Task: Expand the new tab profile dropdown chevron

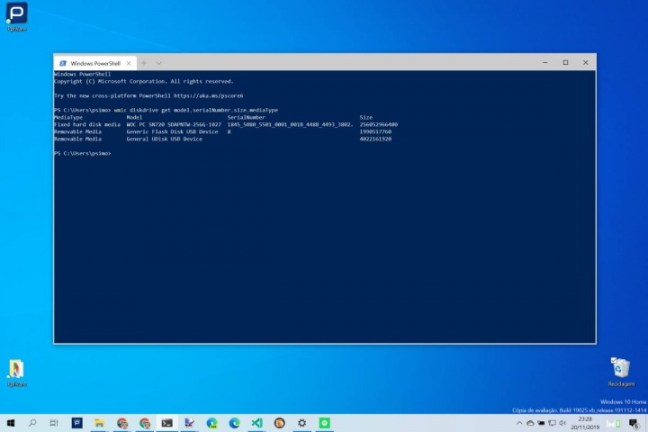Action: [x=158, y=62]
